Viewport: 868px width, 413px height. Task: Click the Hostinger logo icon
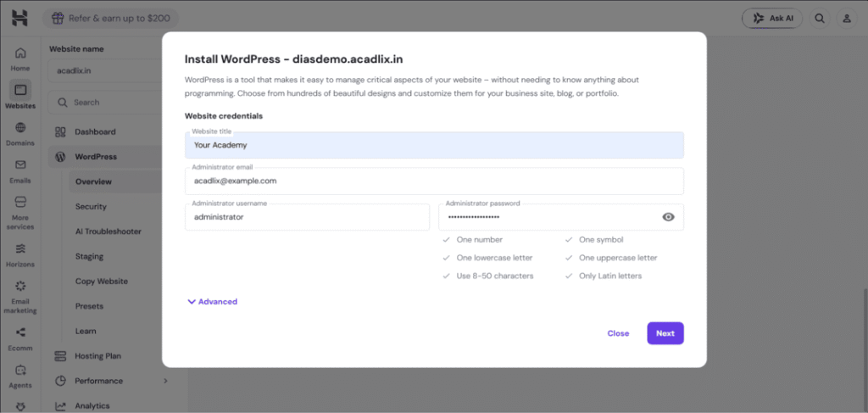[x=19, y=19]
